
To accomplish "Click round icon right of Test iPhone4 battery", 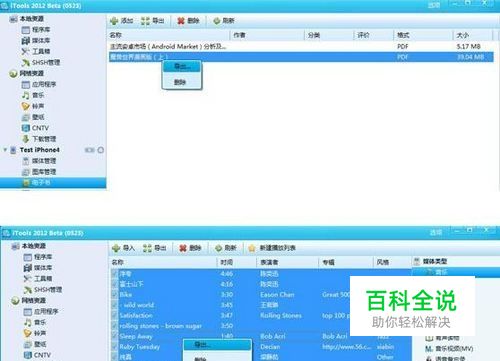I will click(x=101, y=150).
